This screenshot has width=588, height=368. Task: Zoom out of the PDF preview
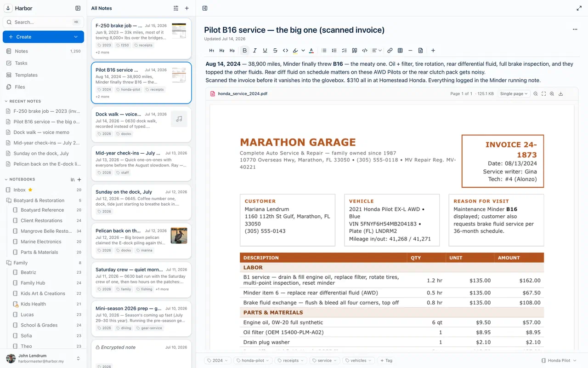[x=536, y=94]
